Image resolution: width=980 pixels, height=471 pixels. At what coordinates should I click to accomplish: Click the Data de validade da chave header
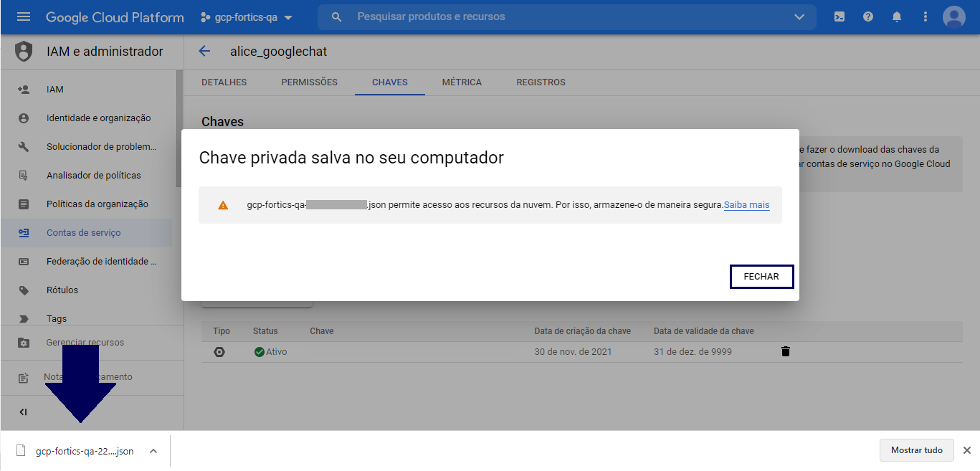704,331
